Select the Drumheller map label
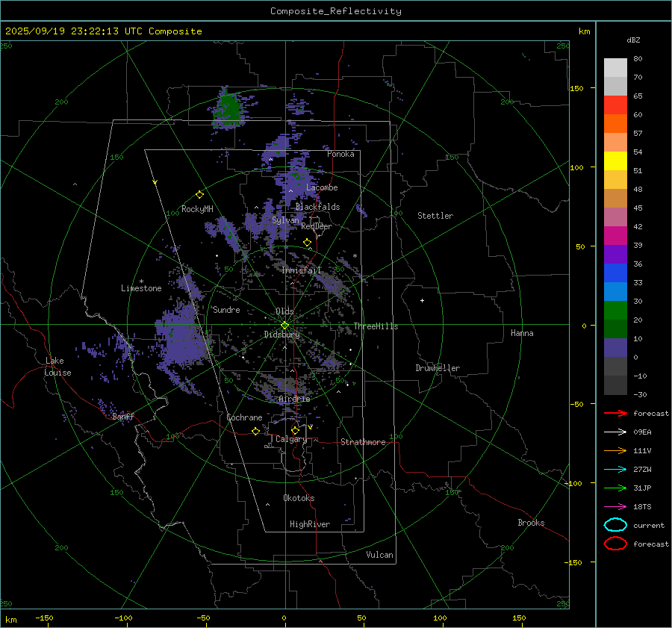 click(438, 368)
